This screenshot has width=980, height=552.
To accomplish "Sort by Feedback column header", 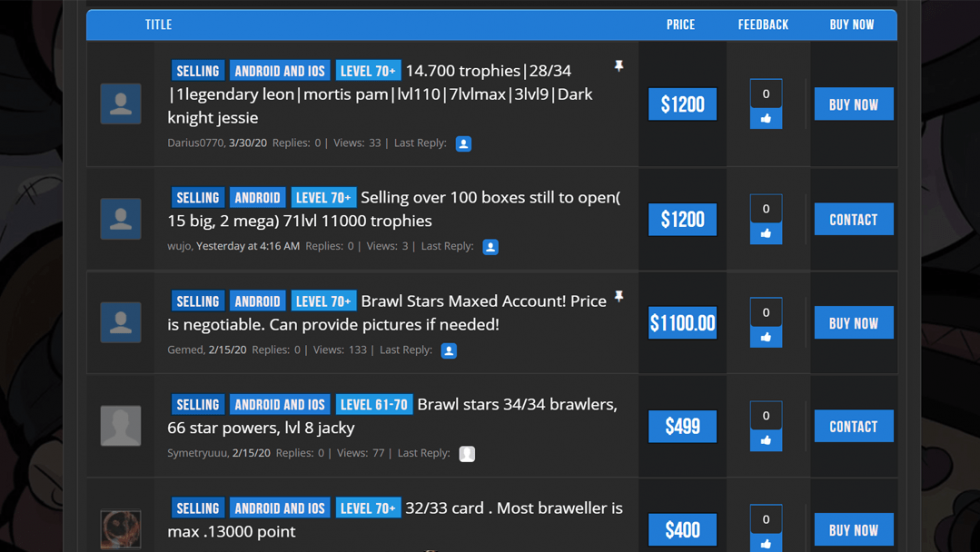I will [x=763, y=25].
